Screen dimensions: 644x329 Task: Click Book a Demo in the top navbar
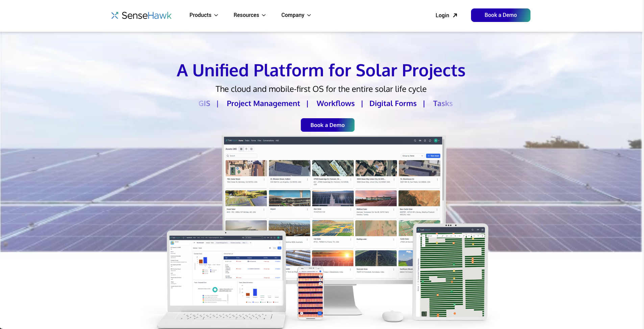pos(500,15)
